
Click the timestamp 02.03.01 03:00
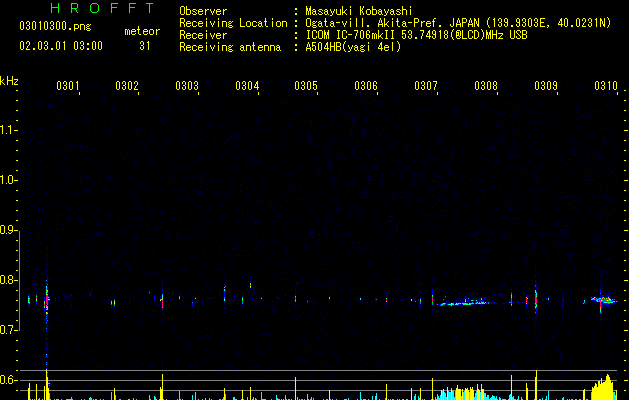pyautogui.click(x=61, y=46)
